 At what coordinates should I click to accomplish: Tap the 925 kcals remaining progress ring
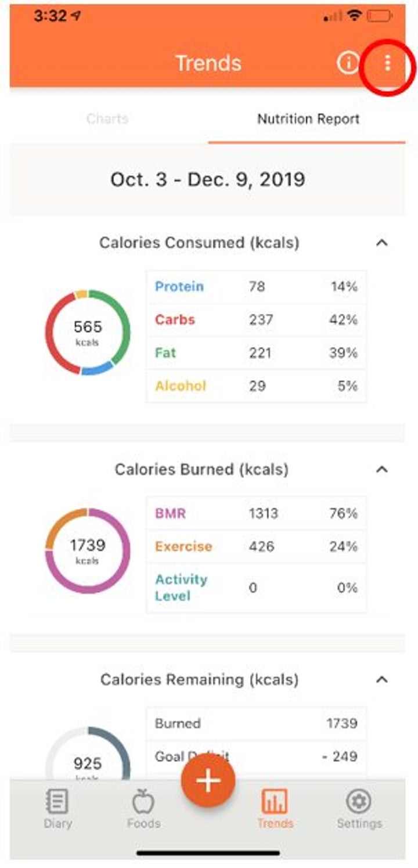pos(87,755)
